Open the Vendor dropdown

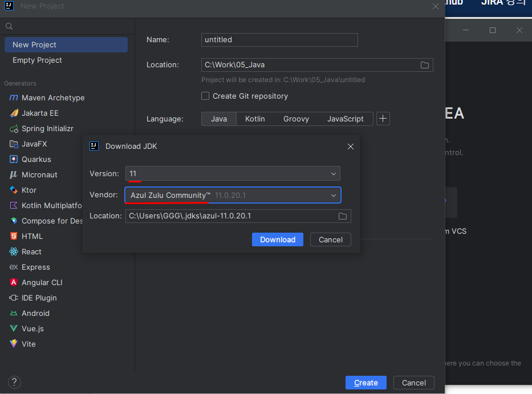pos(233,195)
